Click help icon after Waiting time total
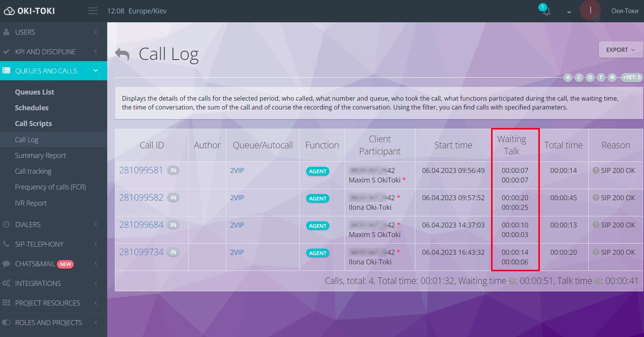 512,281
